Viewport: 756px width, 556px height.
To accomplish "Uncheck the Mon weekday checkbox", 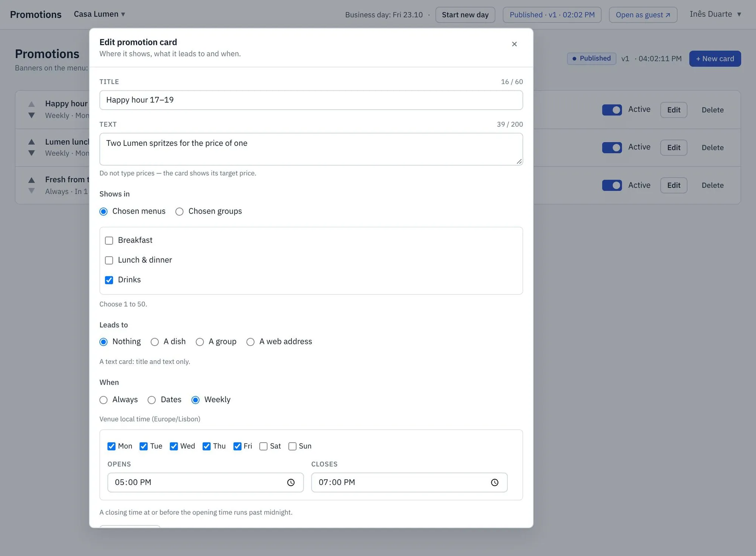I will 111,446.
